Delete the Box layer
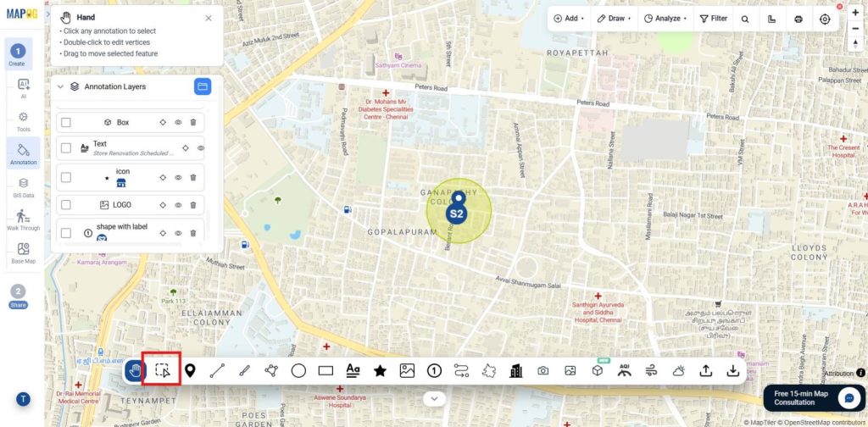 click(x=193, y=122)
